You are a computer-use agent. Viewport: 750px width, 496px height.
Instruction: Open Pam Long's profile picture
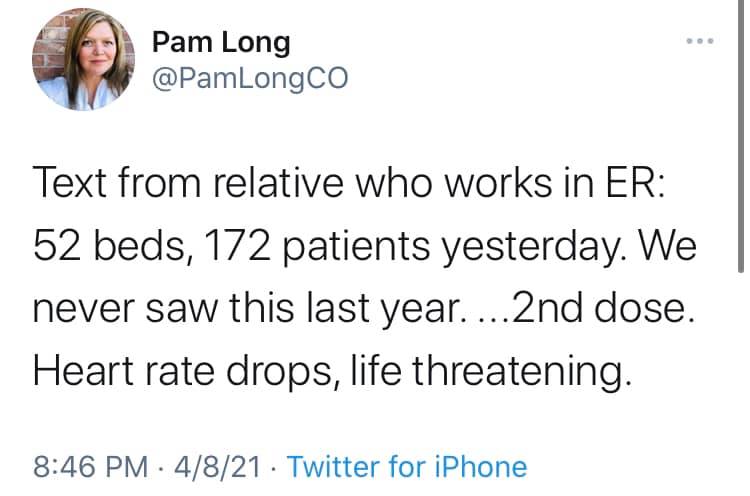(x=83, y=59)
